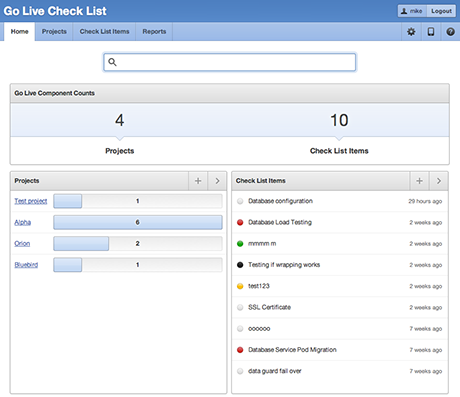Click green status dot for mmmm m
Screen dimensions: 460x397
point(240,244)
